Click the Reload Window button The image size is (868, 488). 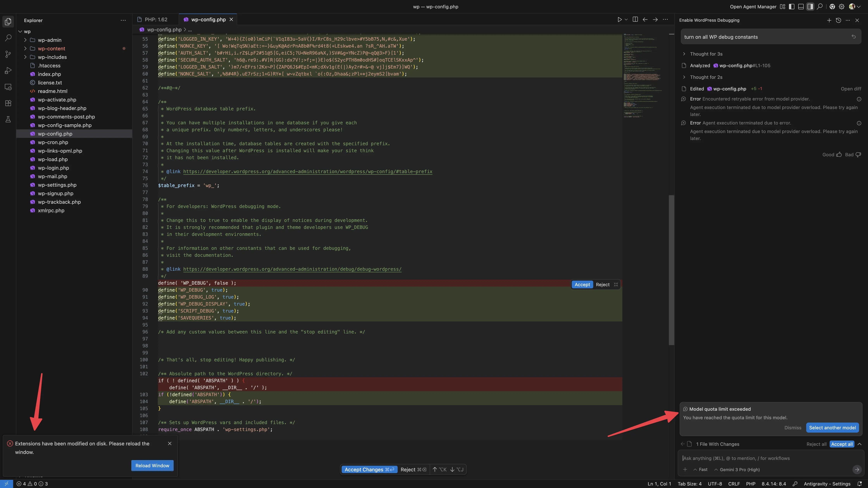pos(152,465)
